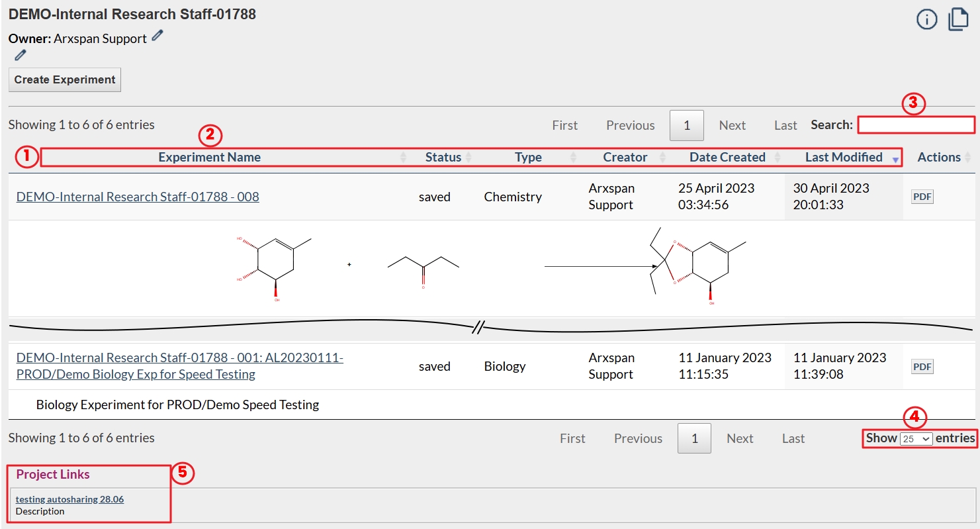Click the info circle icon
This screenshot has width=980, height=529.
click(926, 20)
